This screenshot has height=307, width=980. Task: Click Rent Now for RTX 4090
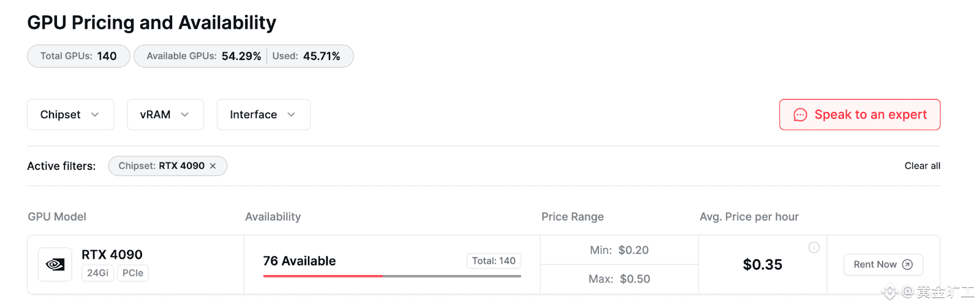click(883, 264)
